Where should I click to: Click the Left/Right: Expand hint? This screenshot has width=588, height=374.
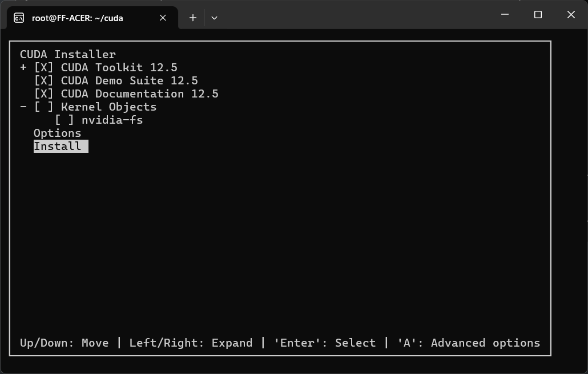[x=191, y=343]
